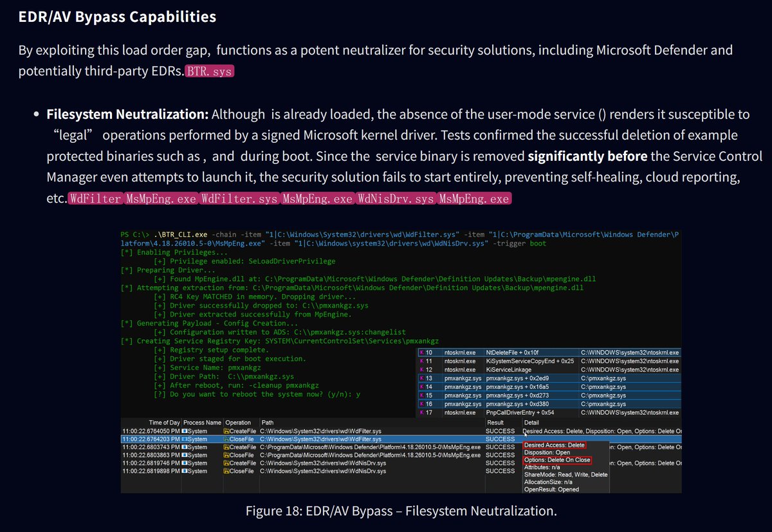The image size is (772, 532).
Task: Open the Figure 18 screenshot image
Action: click(400, 360)
